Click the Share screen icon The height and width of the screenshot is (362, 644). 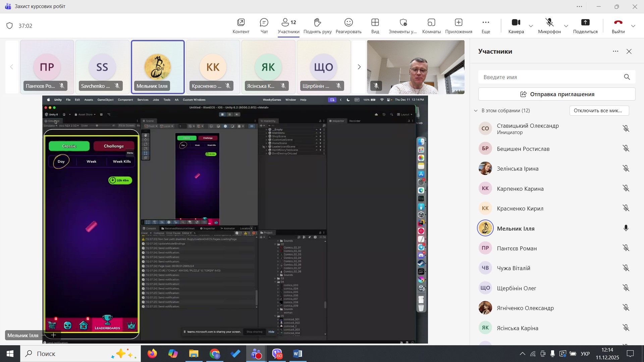(x=585, y=26)
